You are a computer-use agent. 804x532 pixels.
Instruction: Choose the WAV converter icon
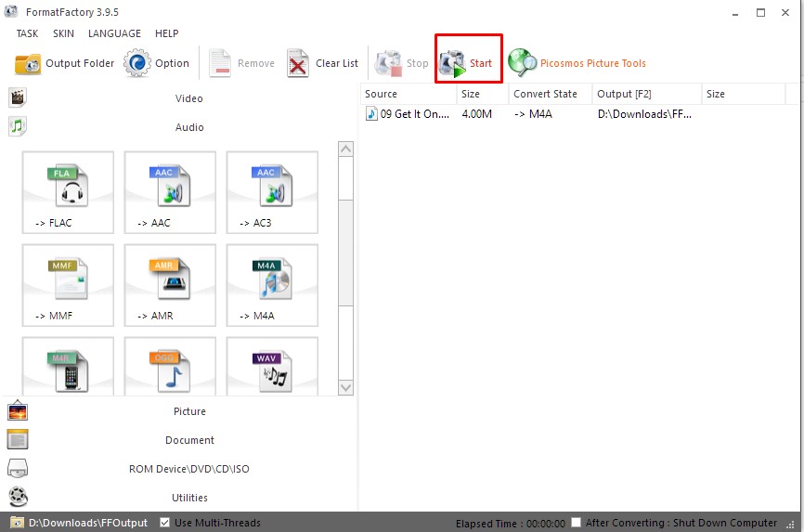pyautogui.click(x=272, y=367)
